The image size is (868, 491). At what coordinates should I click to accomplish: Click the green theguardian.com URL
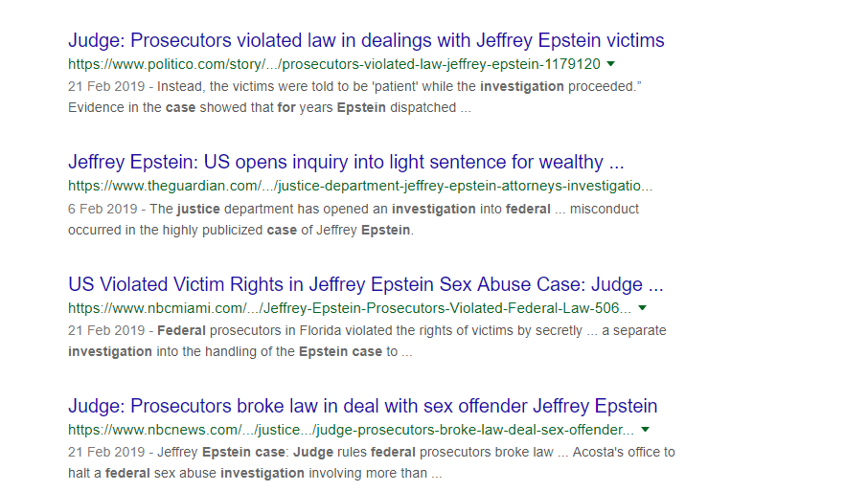tap(360, 186)
